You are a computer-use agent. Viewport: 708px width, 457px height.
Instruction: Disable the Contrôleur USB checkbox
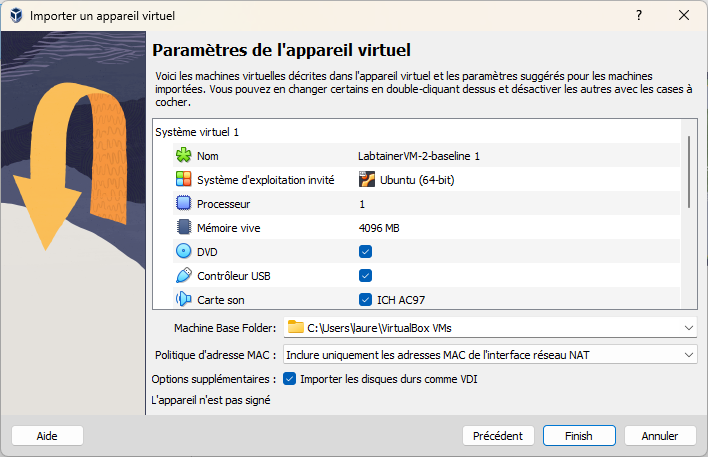[x=365, y=275]
